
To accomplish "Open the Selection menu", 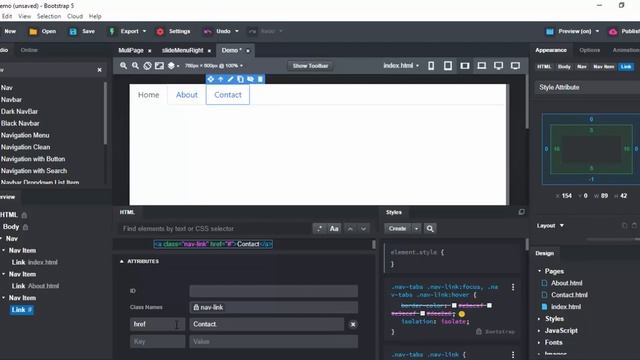I will (49, 16).
